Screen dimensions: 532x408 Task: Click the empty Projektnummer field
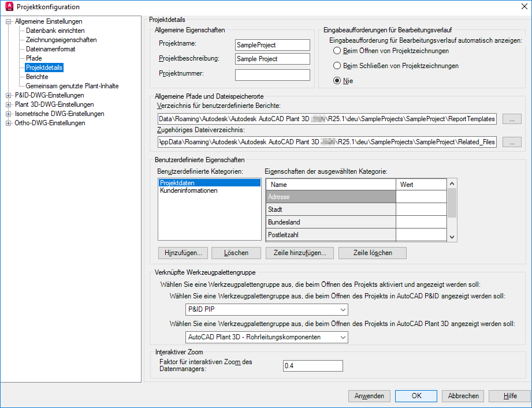pyautogui.click(x=273, y=75)
